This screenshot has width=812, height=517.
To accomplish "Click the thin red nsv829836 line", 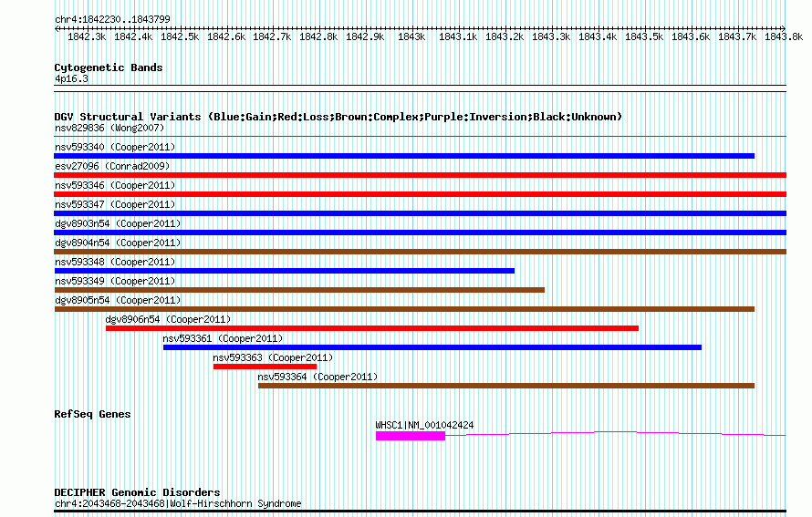I will (420, 137).
